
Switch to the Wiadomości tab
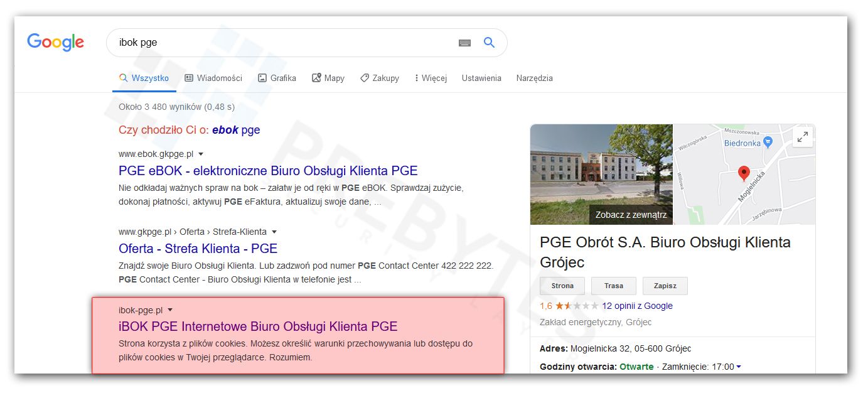(213, 78)
